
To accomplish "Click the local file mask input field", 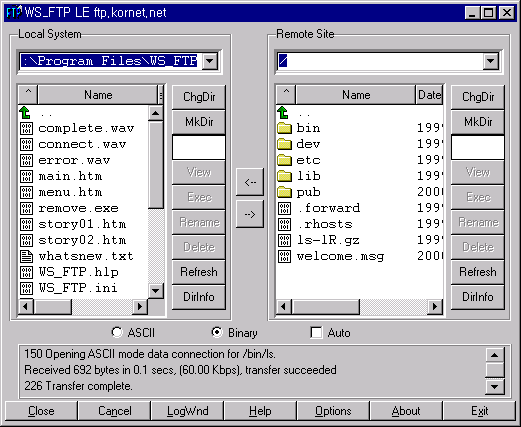I will [199, 147].
